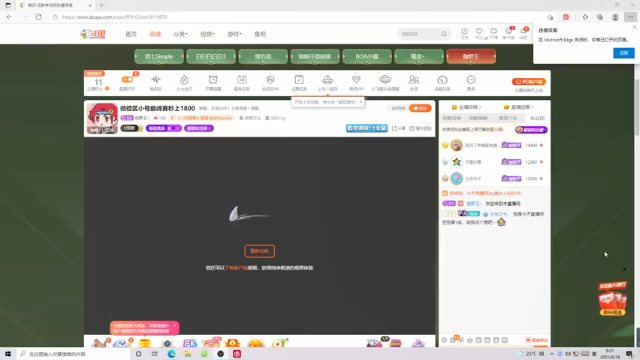
Task: Expand the 主播投稿 link in sidebar
Action: click(x=467, y=107)
